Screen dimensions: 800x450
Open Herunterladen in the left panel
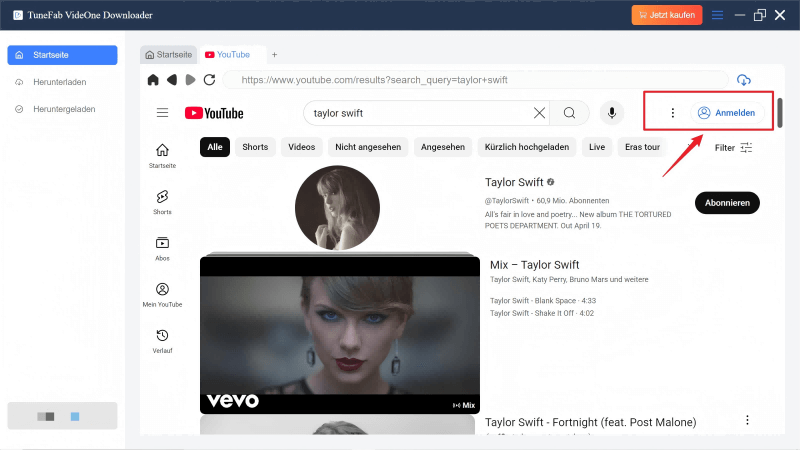(x=62, y=82)
